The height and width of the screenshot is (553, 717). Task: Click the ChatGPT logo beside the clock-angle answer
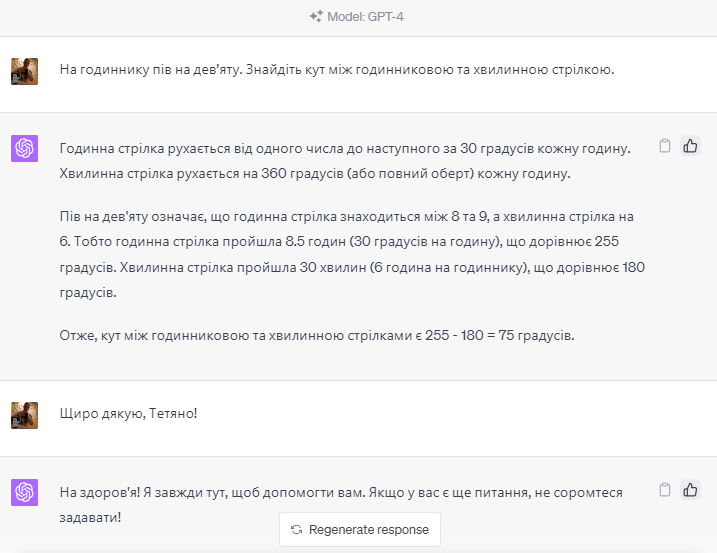(x=24, y=148)
